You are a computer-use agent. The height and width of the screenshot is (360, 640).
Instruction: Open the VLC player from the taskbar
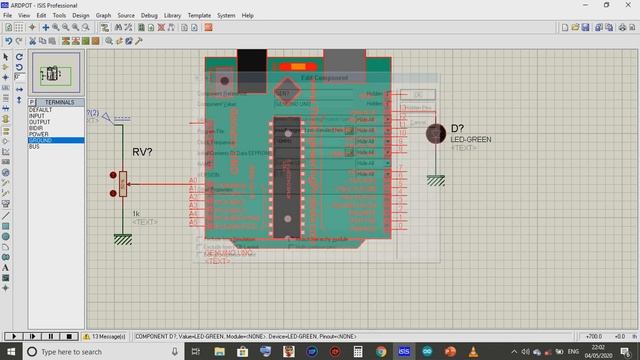[x=473, y=351]
